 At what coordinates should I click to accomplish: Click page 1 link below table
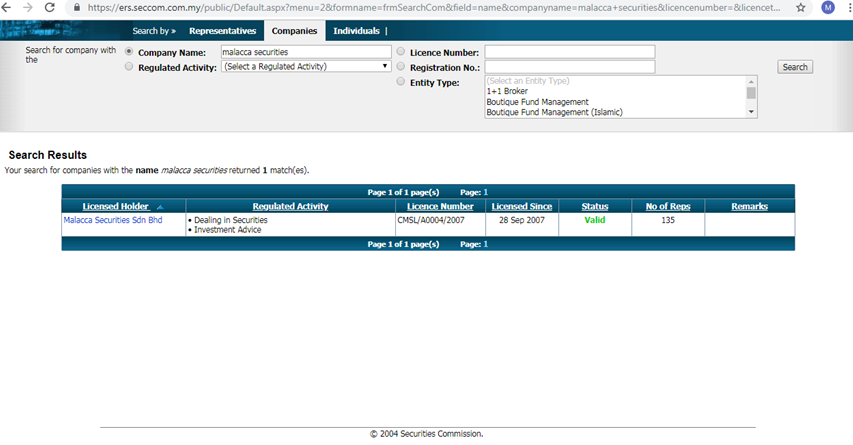click(486, 244)
